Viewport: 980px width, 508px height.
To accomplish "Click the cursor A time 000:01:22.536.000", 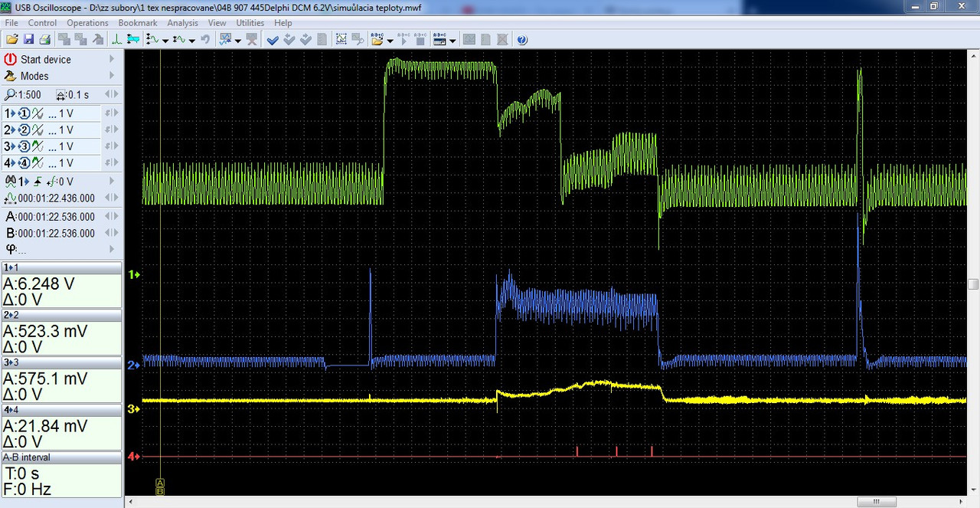I will click(56, 217).
